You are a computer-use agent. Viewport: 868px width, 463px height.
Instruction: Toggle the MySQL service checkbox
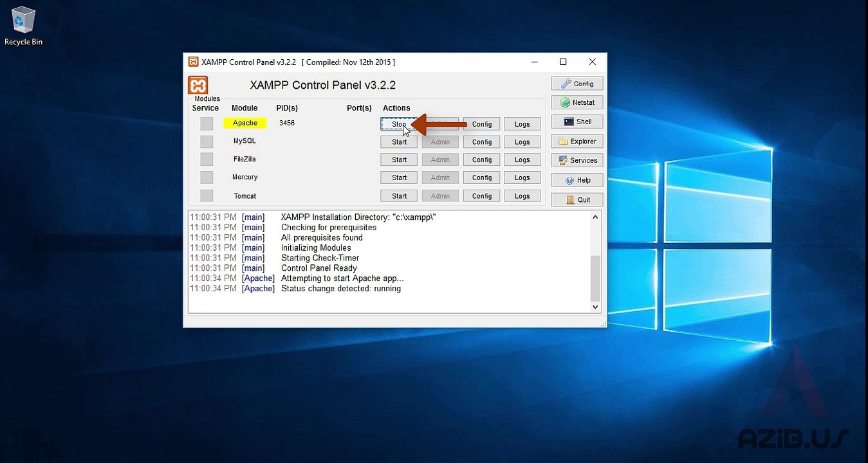[x=207, y=141]
